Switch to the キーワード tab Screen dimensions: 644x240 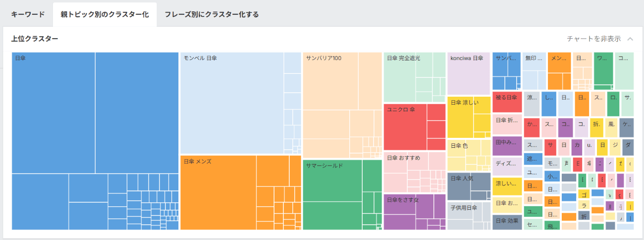pyautogui.click(x=28, y=14)
